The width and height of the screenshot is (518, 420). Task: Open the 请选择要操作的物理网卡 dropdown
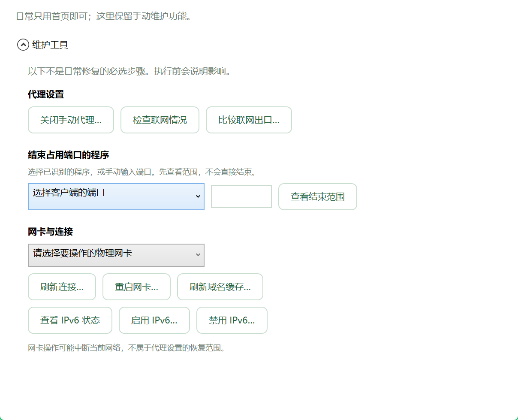pos(116,255)
